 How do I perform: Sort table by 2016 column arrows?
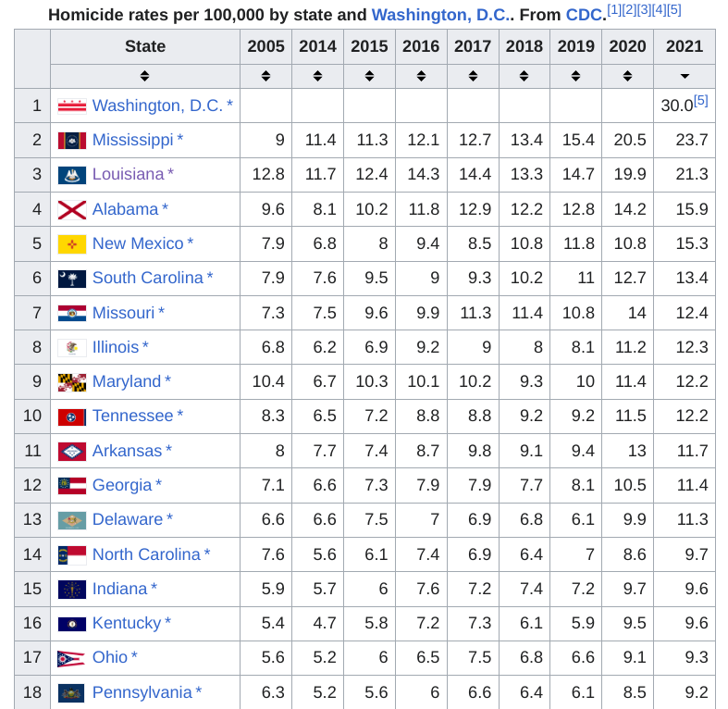click(x=421, y=76)
